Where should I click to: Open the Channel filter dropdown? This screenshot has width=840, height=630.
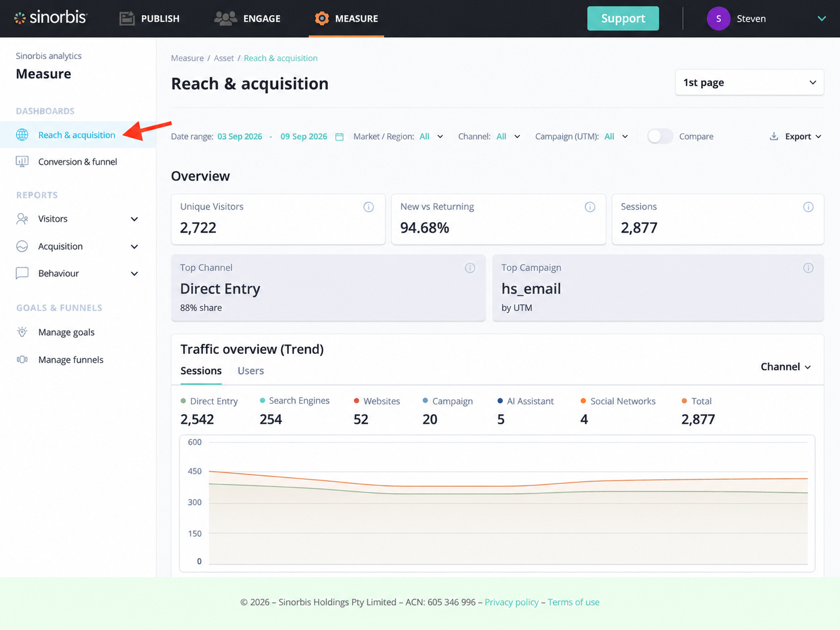(508, 136)
